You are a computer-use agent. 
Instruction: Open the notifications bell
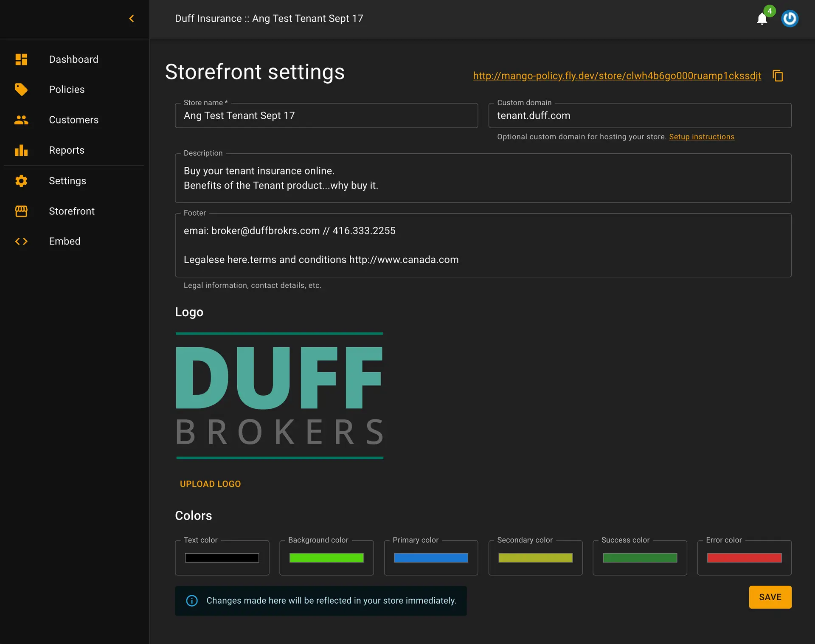(762, 19)
